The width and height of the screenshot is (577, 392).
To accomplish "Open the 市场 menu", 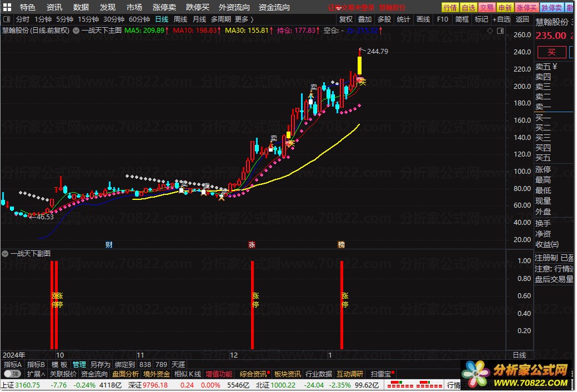I will (x=134, y=7).
